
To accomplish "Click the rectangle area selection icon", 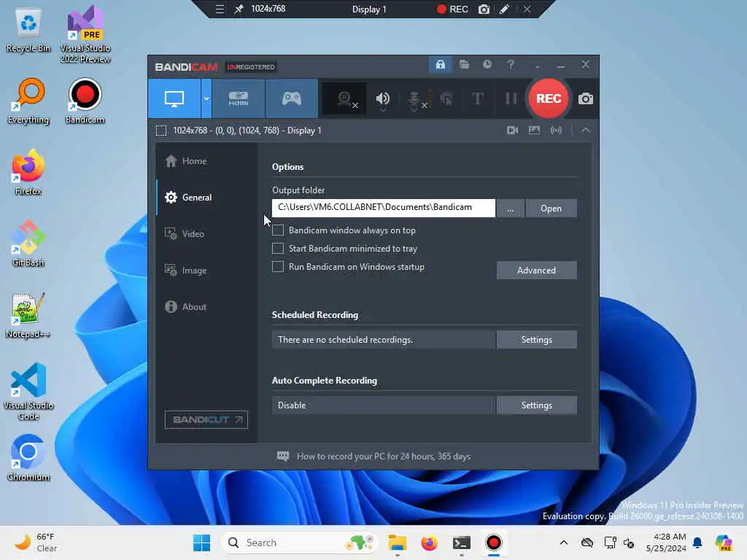I will point(161,131).
